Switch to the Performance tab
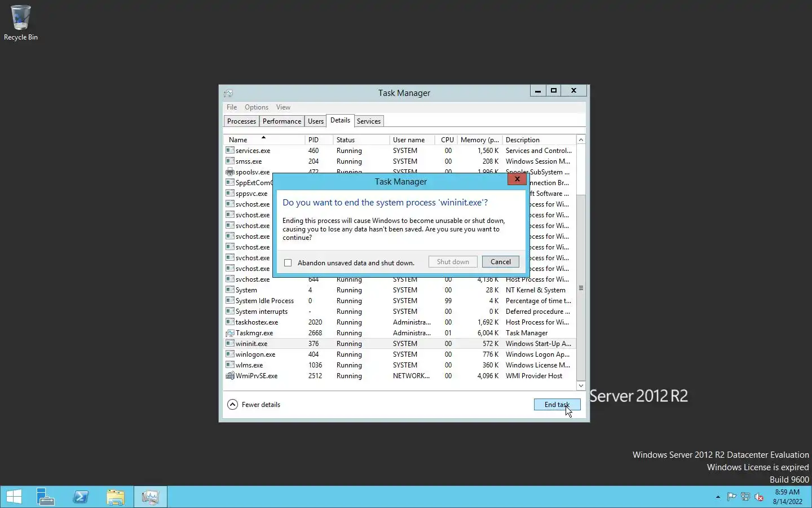 coord(282,121)
